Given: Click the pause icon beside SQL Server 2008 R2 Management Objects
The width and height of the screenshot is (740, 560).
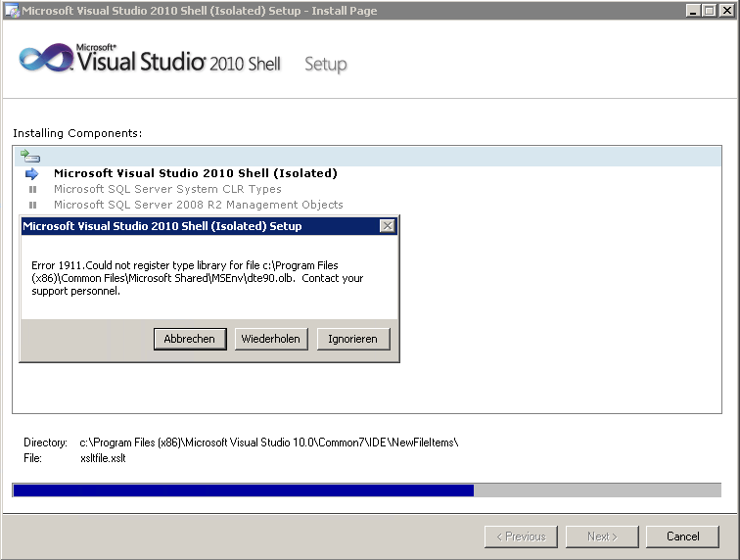Looking at the screenshot, I should tap(32, 205).
